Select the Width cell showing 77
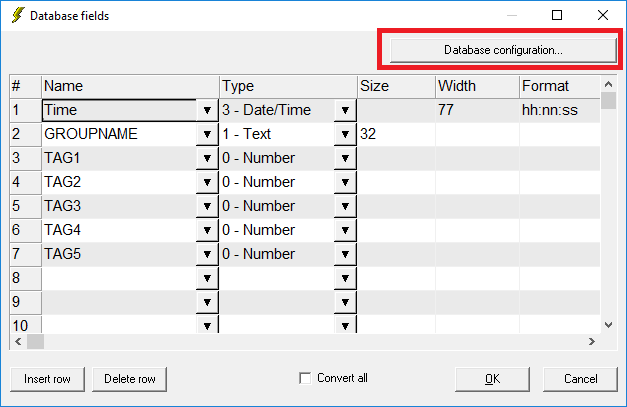Screen dimensions: 627x407 [477, 110]
